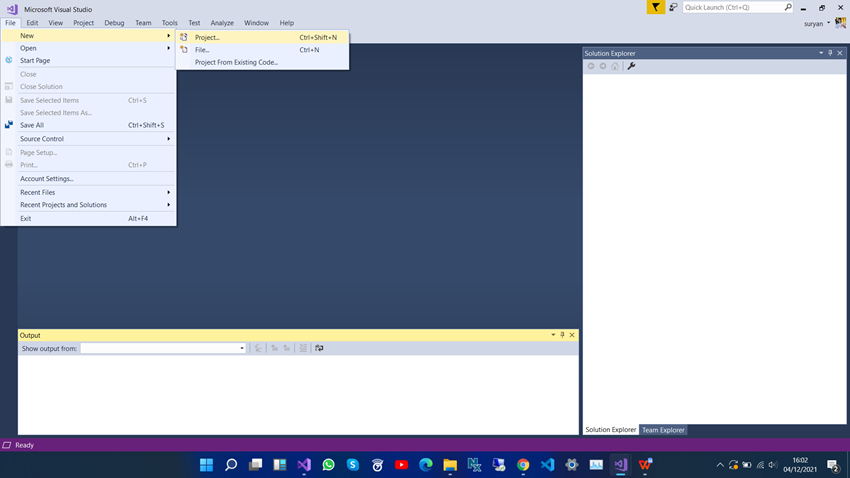Expand the Open submenu
The image size is (850, 478).
tap(88, 48)
